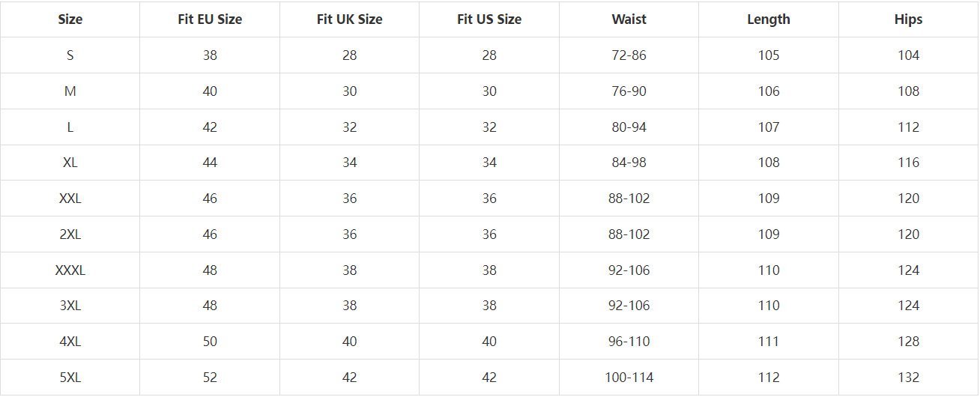Click the hips value 116
Viewport: 980px width, 397px height.
point(908,163)
